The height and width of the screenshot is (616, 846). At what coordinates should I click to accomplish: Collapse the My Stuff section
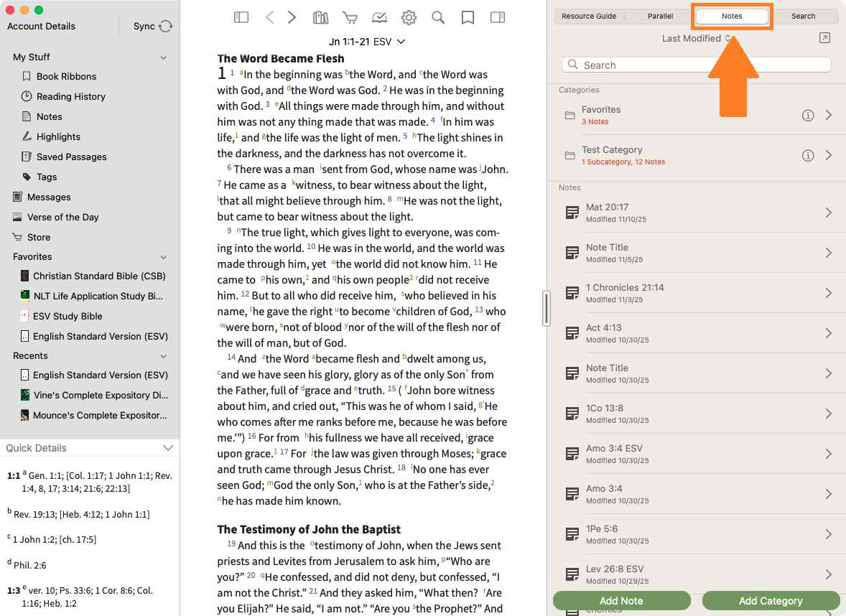tap(164, 57)
